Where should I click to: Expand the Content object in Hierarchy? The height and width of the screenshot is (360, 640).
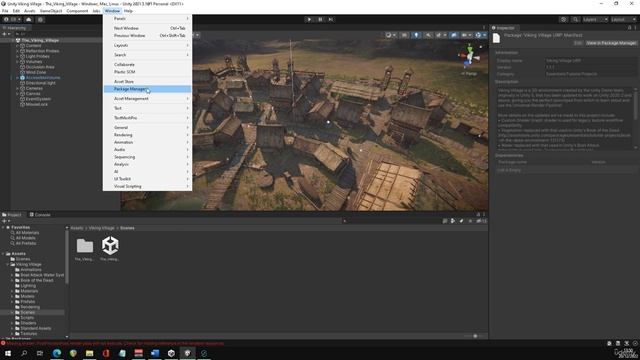[x=18, y=46]
